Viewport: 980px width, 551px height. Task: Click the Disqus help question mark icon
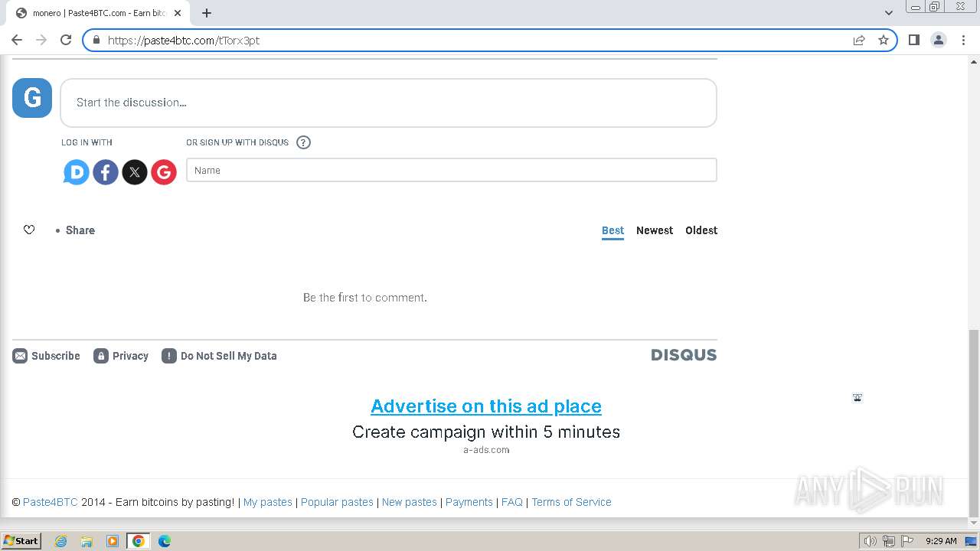click(303, 142)
